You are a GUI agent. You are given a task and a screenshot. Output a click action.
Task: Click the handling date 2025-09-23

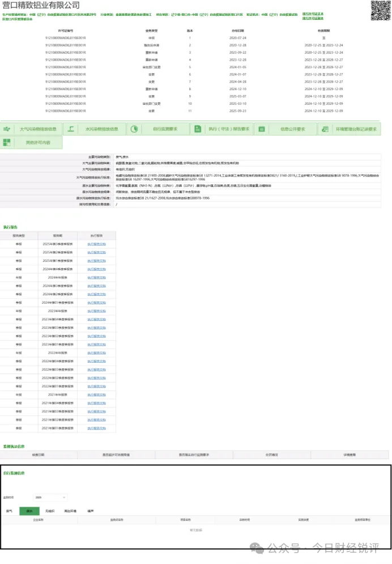(238, 111)
